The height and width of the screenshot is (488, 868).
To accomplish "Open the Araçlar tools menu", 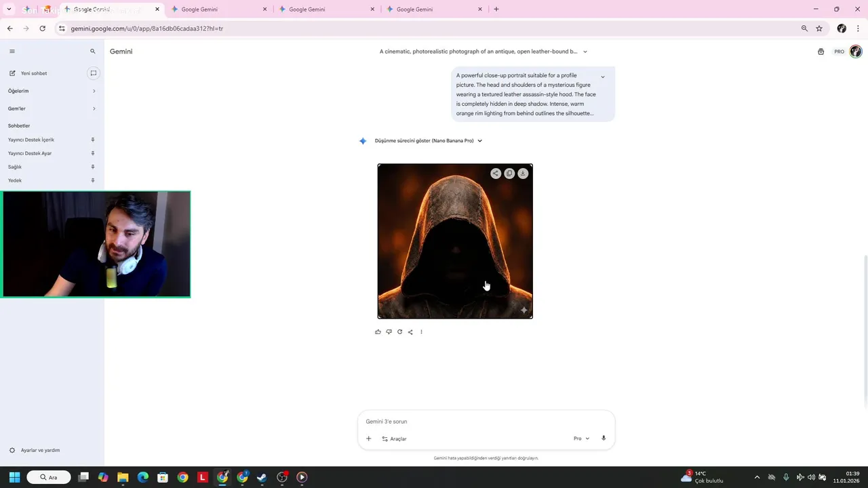I will point(394,439).
